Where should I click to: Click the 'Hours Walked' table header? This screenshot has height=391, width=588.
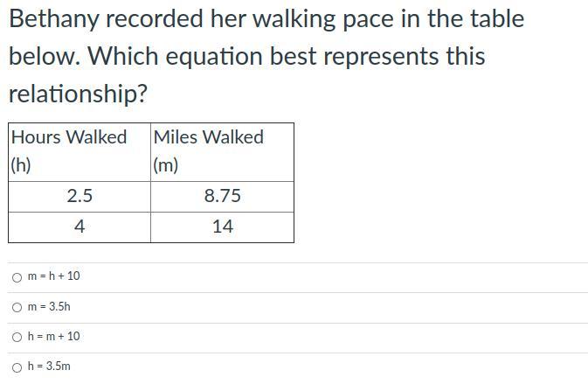click(69, 137)
